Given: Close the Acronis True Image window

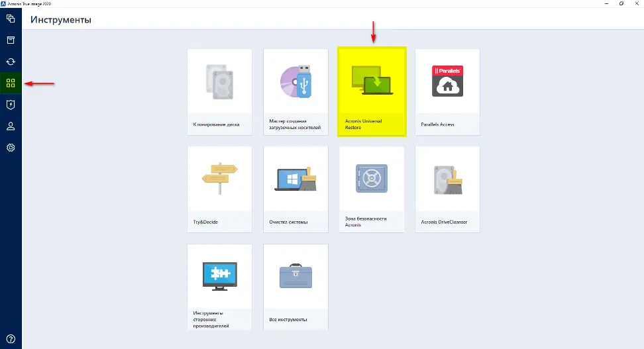Looking at the screenshot, I should (x=637, y=4).
